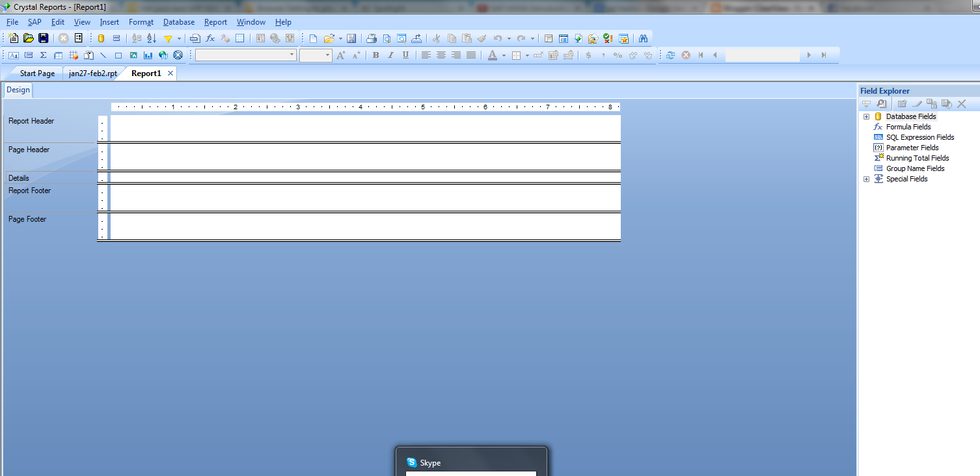Select the Insert Box tool
This screenshot has height=476, width=980.
(x=118, y=55)
